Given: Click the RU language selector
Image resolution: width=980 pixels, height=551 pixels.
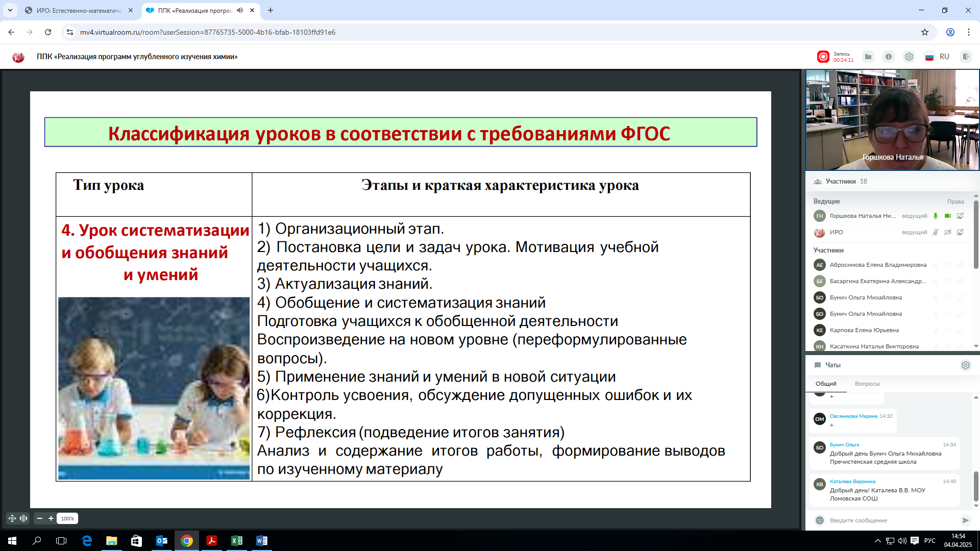Looking at the screenshot, I should point(944,57).
